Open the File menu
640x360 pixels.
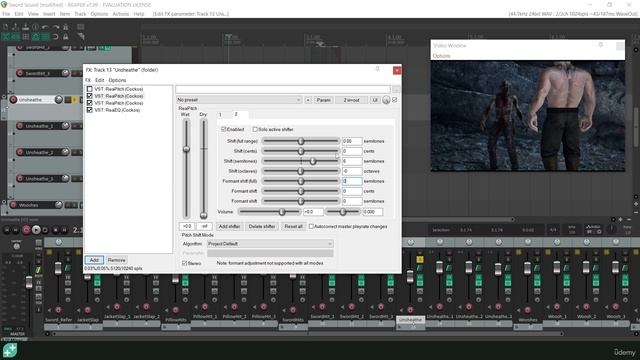coord(6,14)
